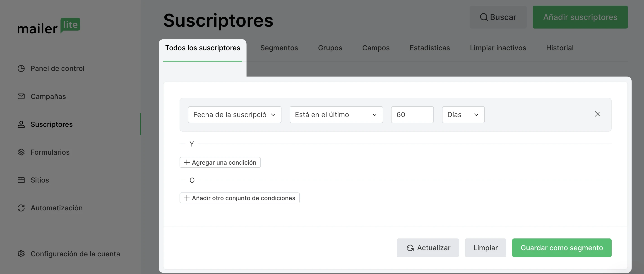Viewport: 644px width, 274px height.
Task: Click the MailerLite logo
Action: click(49, 26)
